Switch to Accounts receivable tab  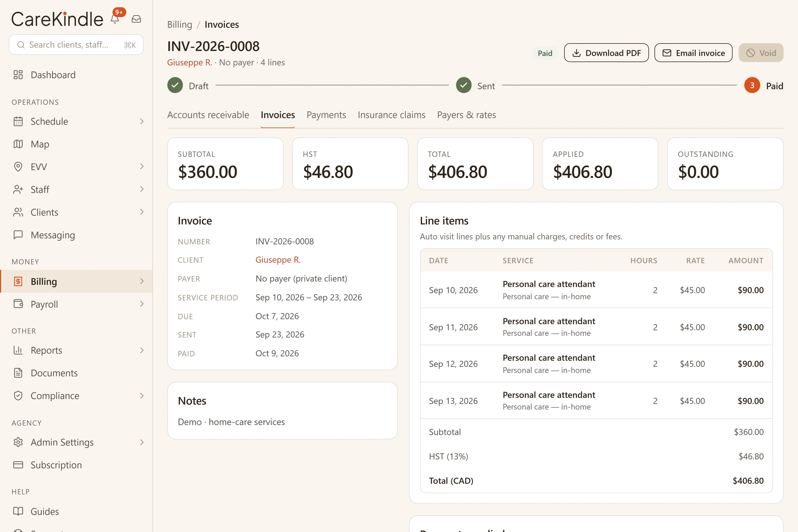[x=208, y=115]
